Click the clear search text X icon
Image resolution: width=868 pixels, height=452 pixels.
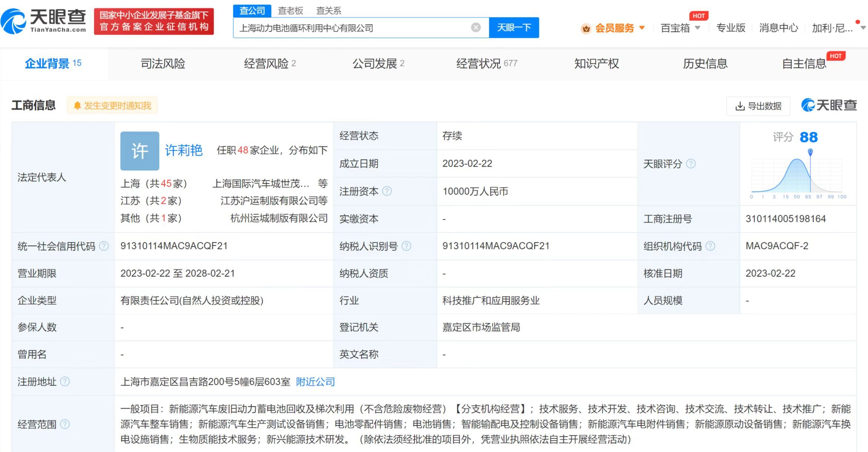tap(476, 27)
